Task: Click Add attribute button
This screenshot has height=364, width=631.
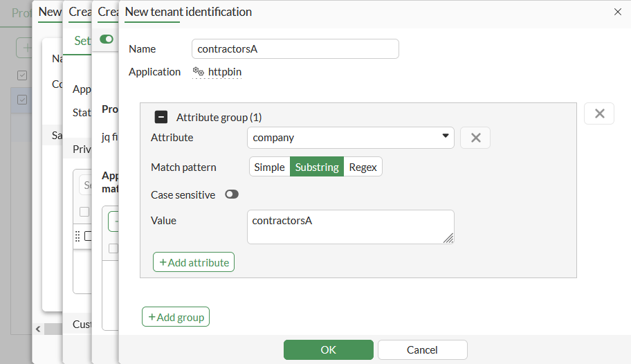Action: pos(194,262)
